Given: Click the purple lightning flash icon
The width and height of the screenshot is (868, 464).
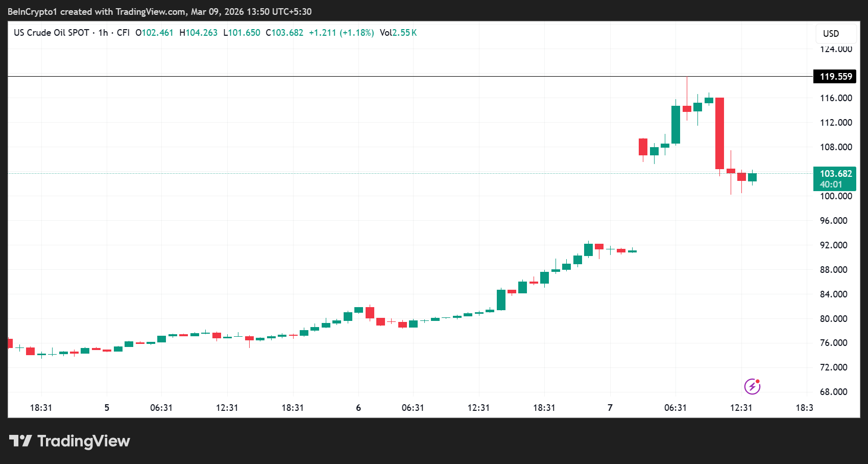Looking at the screenshot, I should 752,386.
